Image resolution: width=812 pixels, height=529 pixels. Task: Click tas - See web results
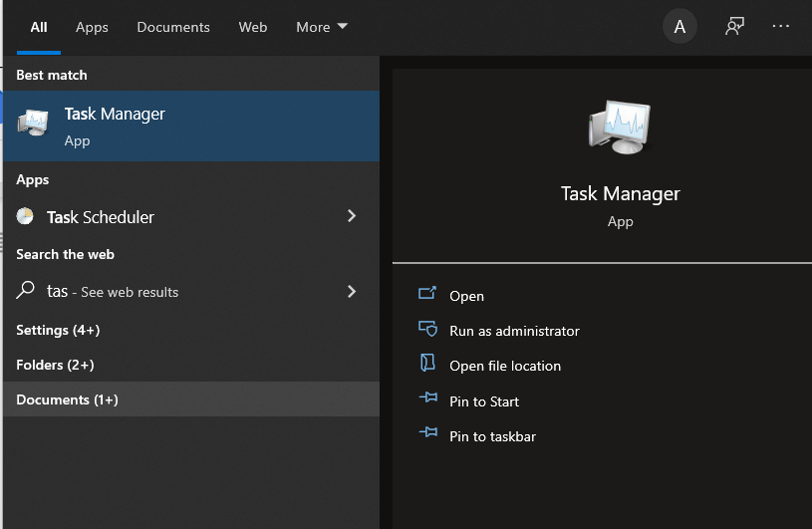(x=113, y=292)
